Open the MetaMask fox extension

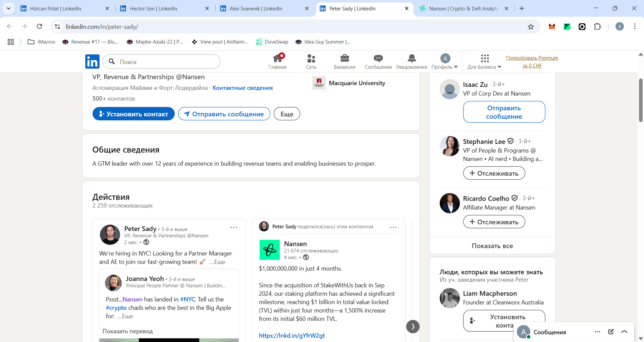[552, 26]
